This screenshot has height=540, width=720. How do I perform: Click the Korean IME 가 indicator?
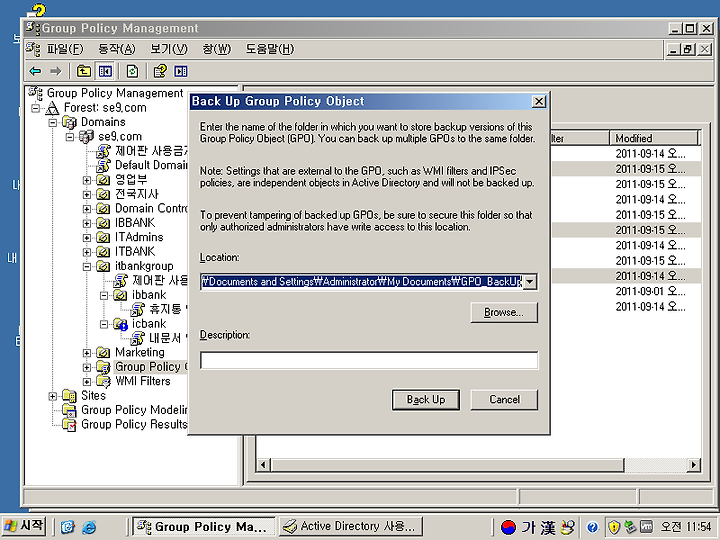click(x=528, y=527)
